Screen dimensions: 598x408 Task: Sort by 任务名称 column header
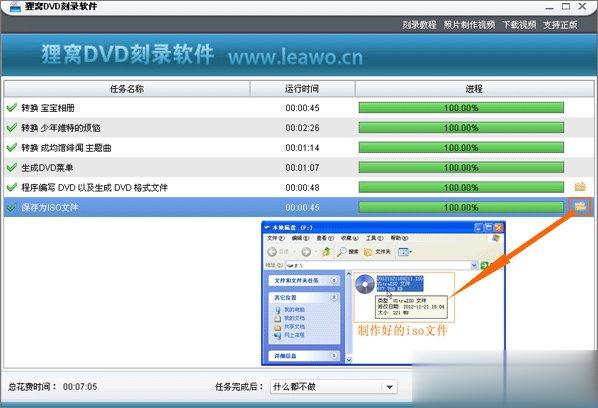click(127, 89)
